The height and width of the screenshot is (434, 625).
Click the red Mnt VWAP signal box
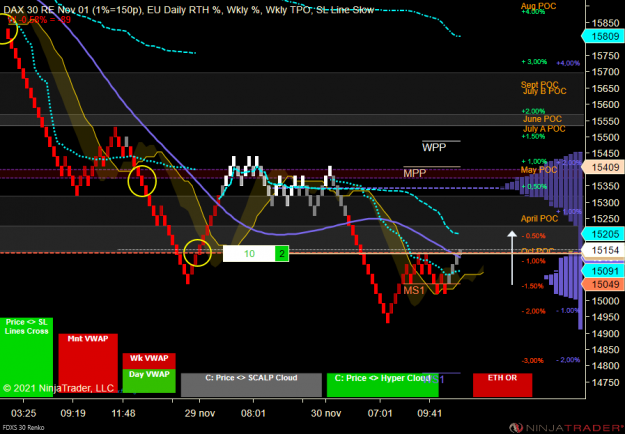pos(88,365)
